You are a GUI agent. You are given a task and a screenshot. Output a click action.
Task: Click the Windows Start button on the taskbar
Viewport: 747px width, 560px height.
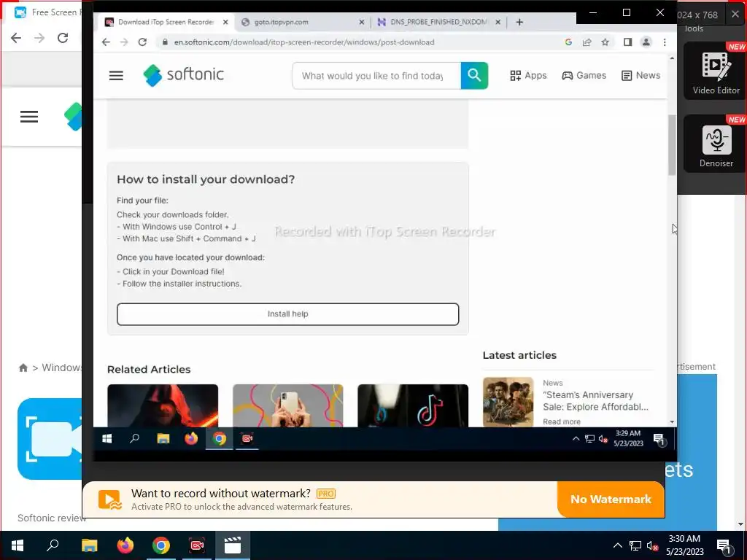coord(18,545)
